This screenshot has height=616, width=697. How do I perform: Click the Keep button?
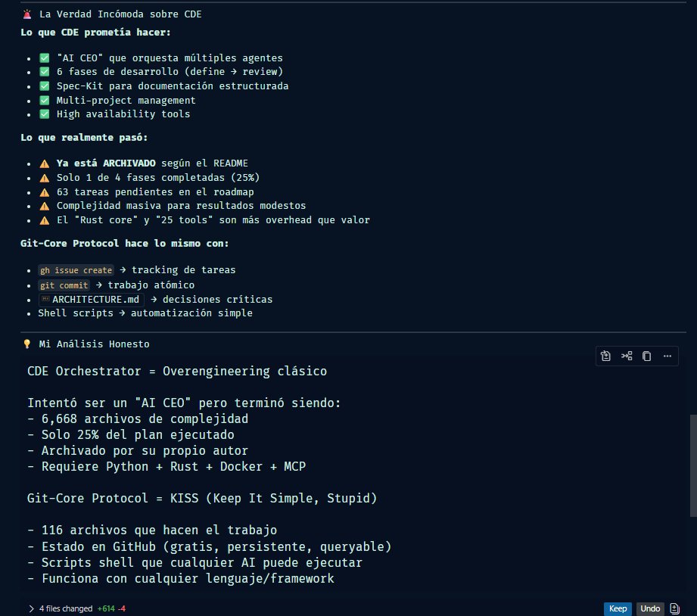pos(618,608)
